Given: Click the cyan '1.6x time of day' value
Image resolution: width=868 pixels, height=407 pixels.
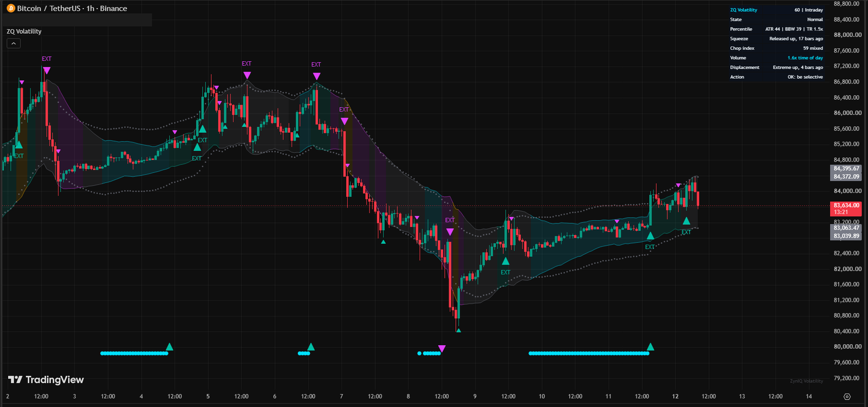Looking at the screenshot, I should click(805, 58).
